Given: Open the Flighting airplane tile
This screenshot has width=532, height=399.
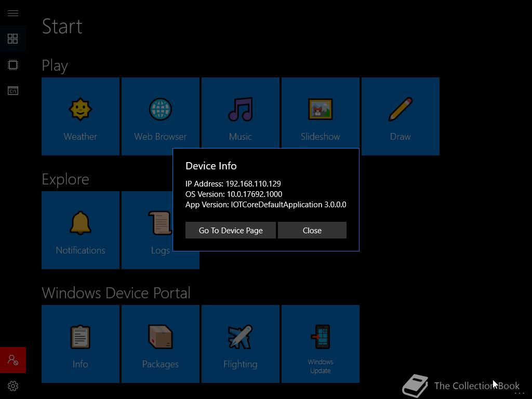Looking at the screenshot, I should click(241, 344).
